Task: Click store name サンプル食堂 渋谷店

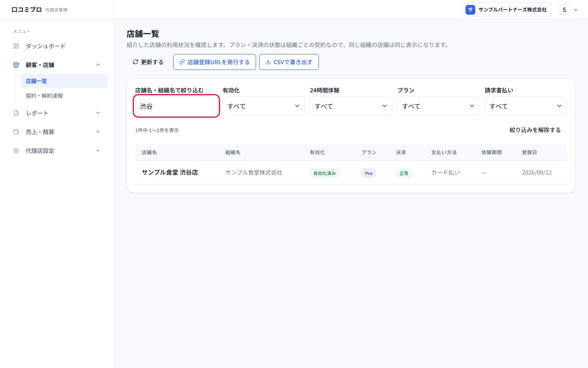Action: (170, 173)
